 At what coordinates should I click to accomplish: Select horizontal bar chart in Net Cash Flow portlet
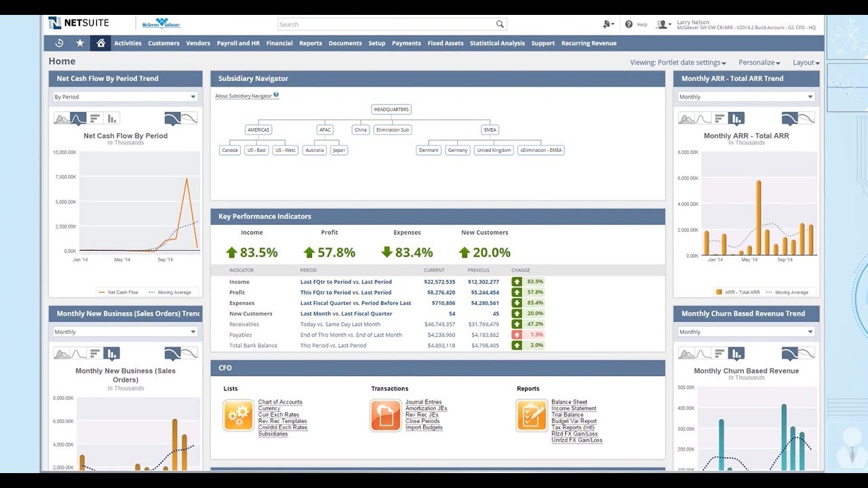pyautogui.click(x=95, y=119)
